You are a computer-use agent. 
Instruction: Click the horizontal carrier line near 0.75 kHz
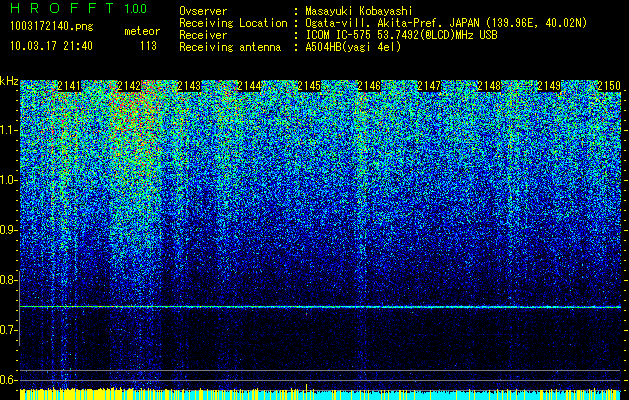pyautogui.click(x=320, y=307)
